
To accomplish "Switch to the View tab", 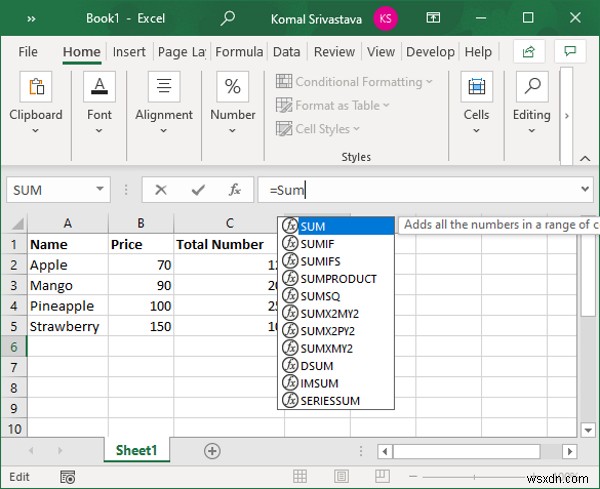I will tap(381, 52).
